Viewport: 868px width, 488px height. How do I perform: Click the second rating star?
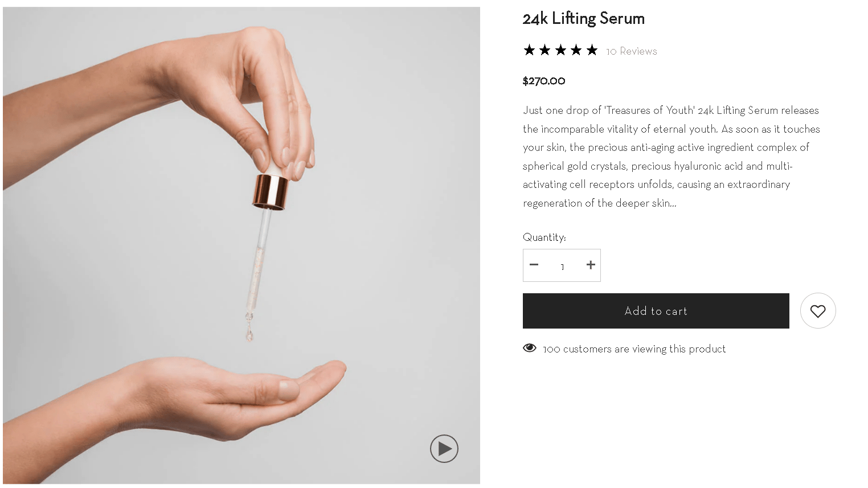click(545, 50)
